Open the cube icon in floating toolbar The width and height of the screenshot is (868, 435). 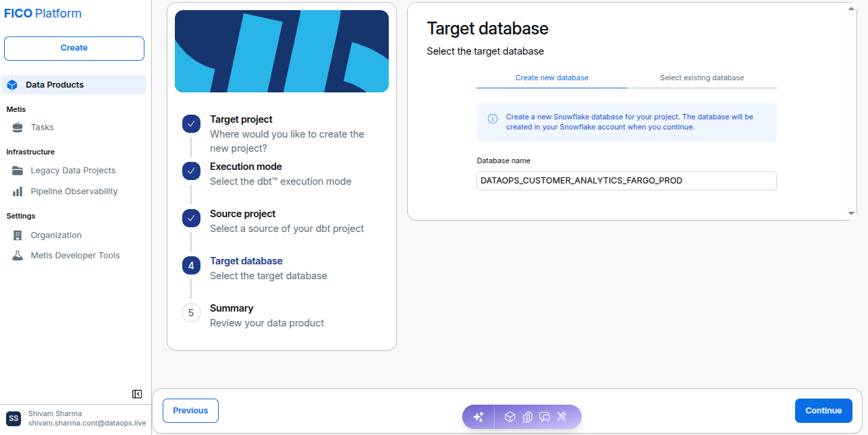(510, 417)
